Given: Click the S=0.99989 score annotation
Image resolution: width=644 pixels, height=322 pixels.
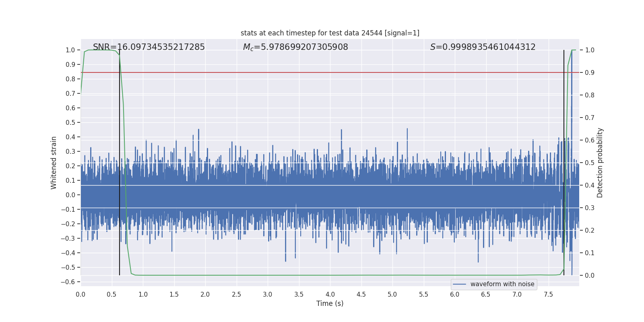Looking at the screenshot, I should tap(483, 47).
